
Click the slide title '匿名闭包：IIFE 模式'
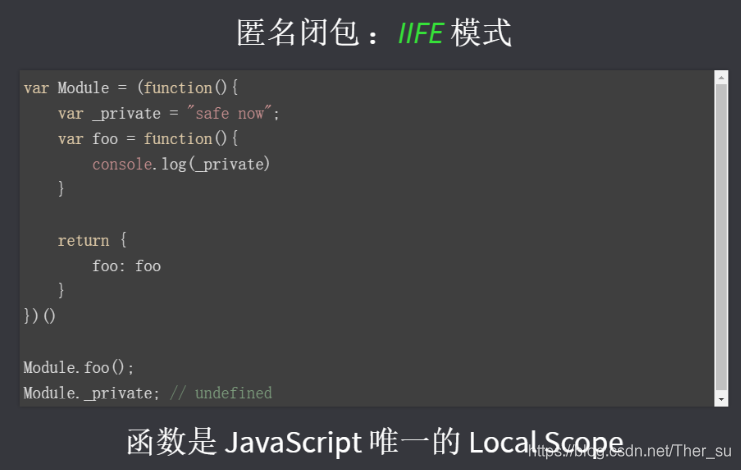coord(374,33)
